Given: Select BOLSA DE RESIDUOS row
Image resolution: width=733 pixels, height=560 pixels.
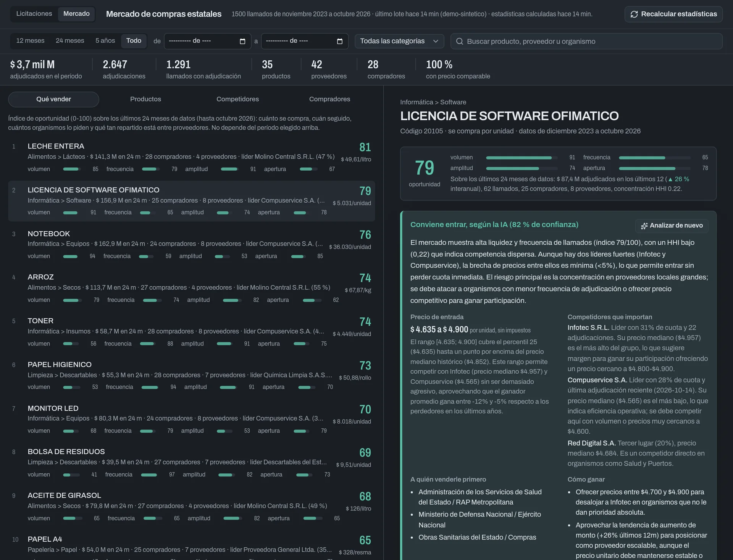Looking at the screenshot, I should click(x=192, y=463).
